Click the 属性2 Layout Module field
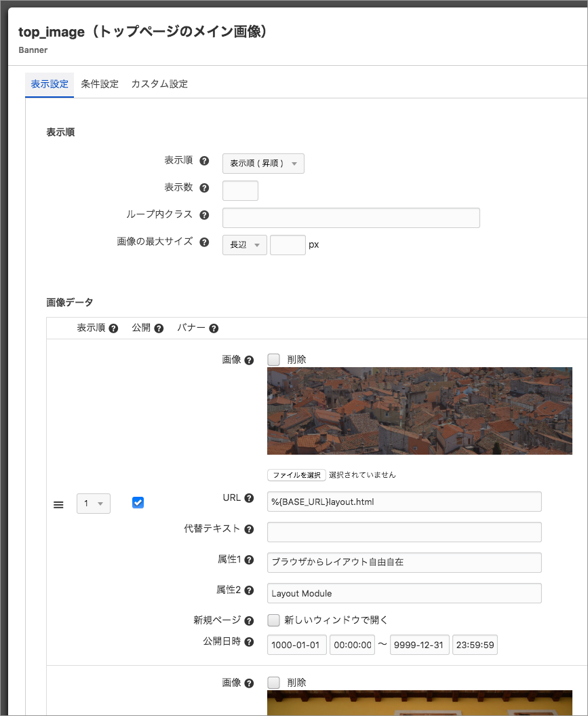The image size is (588, 716). 404,593
